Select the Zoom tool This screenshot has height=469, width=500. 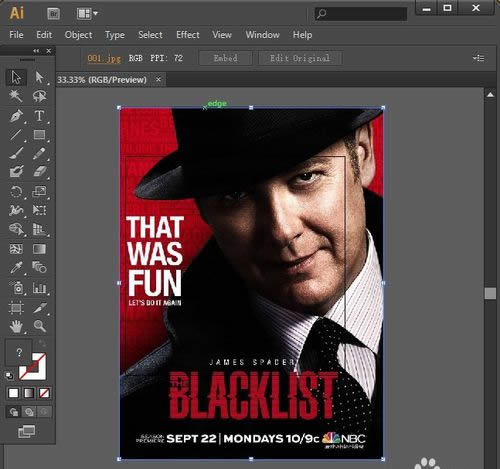coord(39,326)
